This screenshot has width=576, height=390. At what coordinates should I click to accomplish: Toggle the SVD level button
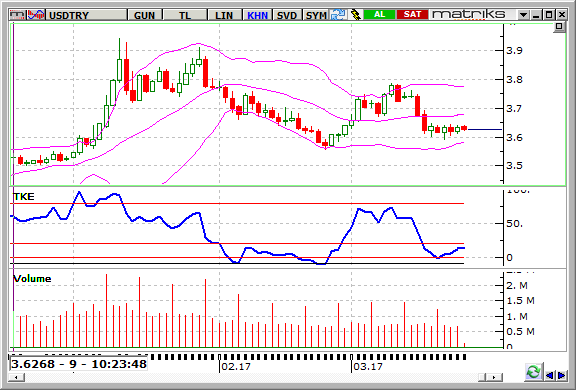287,15
